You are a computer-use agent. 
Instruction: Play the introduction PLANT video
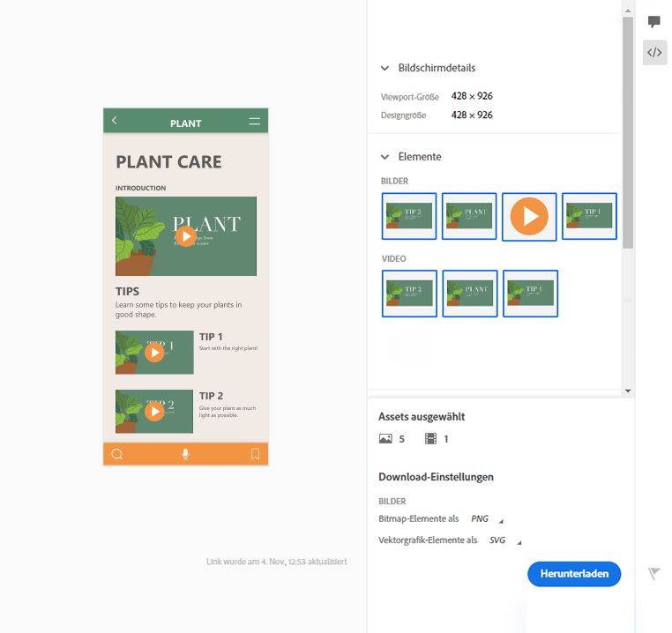(185, 236)
